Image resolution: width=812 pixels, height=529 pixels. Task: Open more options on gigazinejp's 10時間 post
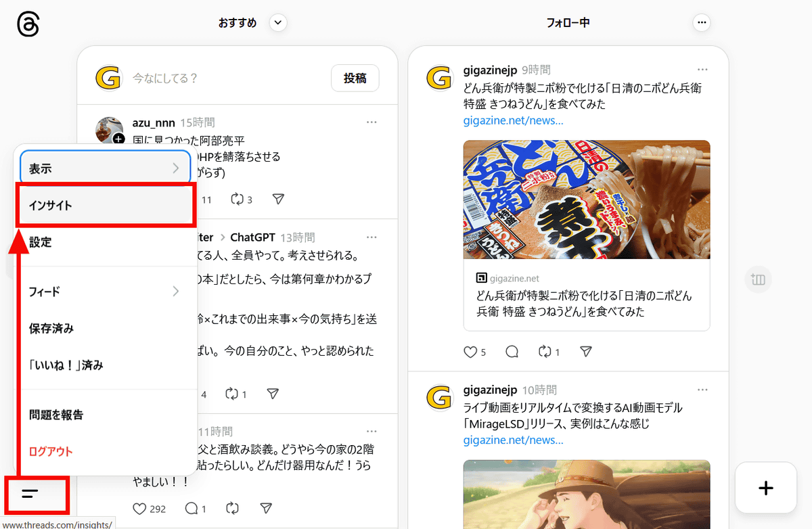(x=702, y=390)
